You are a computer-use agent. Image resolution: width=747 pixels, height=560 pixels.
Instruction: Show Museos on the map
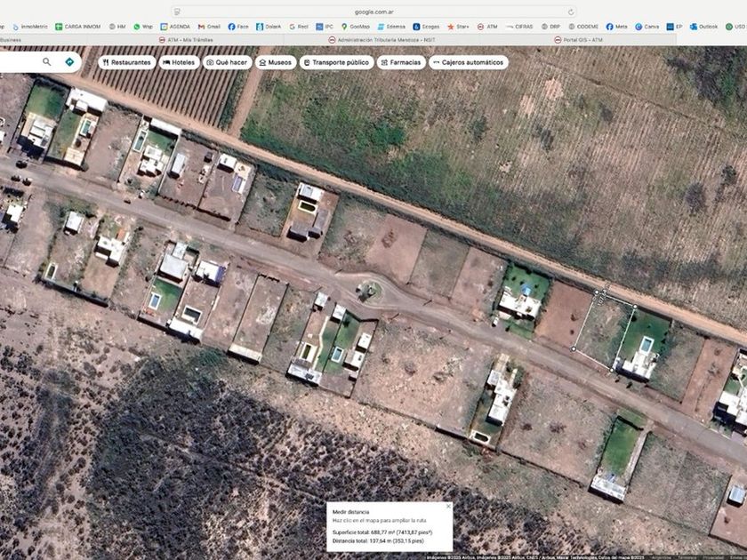point(275,62)
